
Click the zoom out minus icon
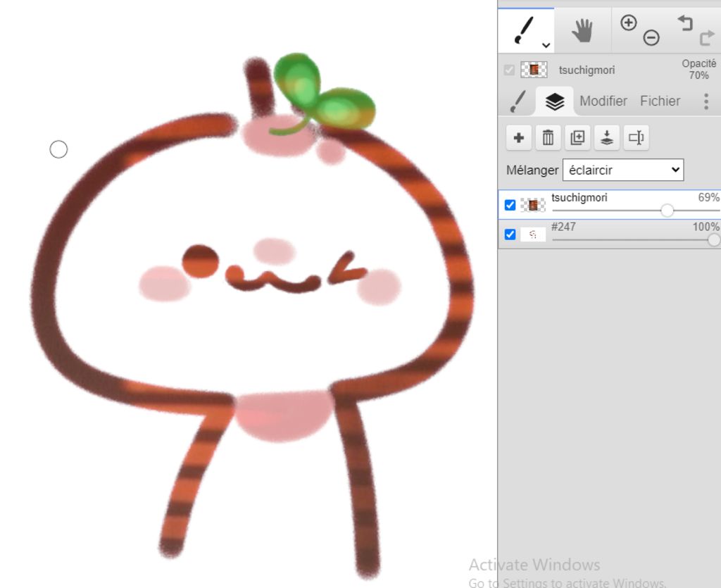point(651,37)
